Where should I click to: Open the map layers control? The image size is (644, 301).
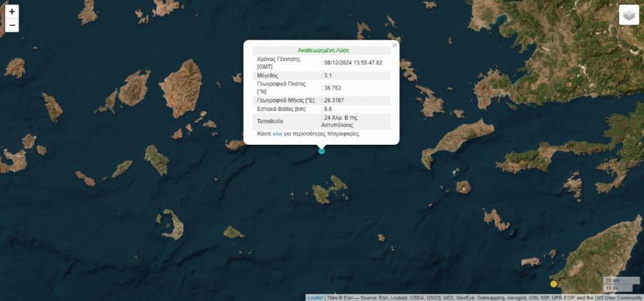628,15
